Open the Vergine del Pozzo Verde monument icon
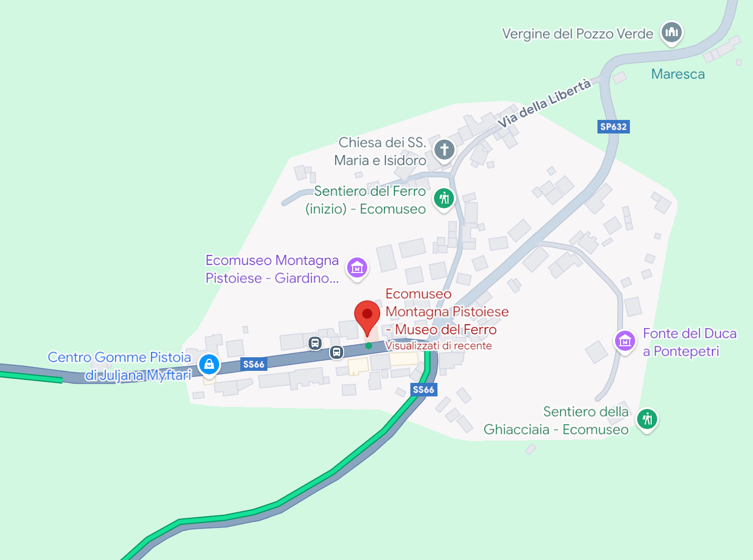Screen dimensions: 753x560 pyautogui.click(x=671, y=33)
